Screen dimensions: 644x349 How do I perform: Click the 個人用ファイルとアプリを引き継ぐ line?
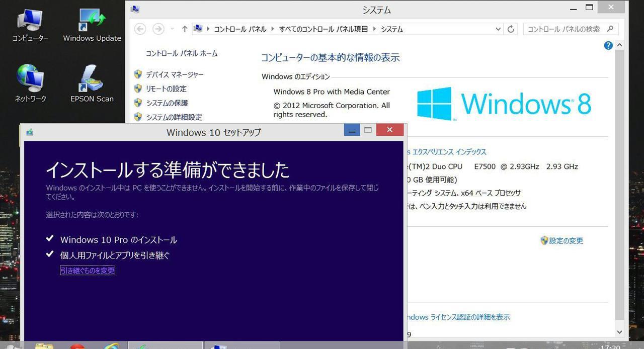(115, 255)
